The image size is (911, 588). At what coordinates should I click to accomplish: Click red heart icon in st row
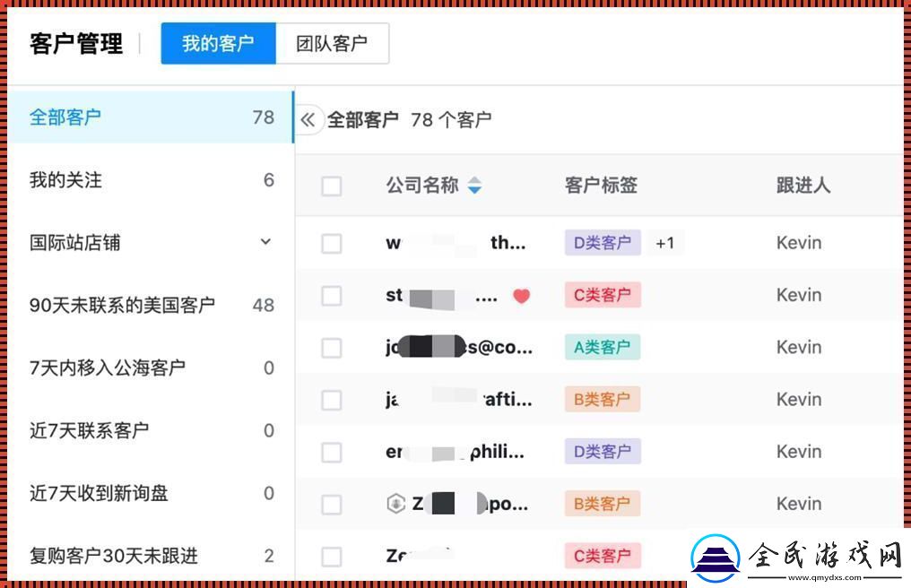[521, 296]
